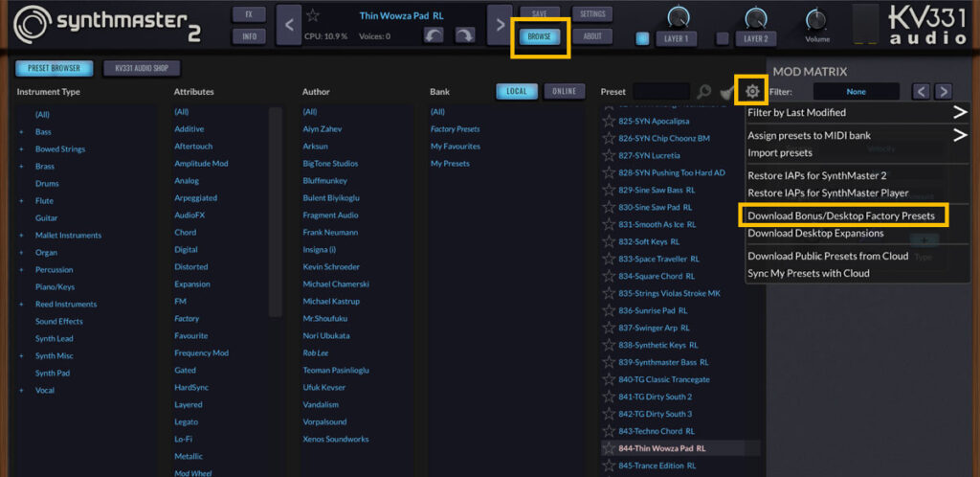Star the 827-SYN Lucretia preset
Screen dimensions: 980x477
point(609,155)
